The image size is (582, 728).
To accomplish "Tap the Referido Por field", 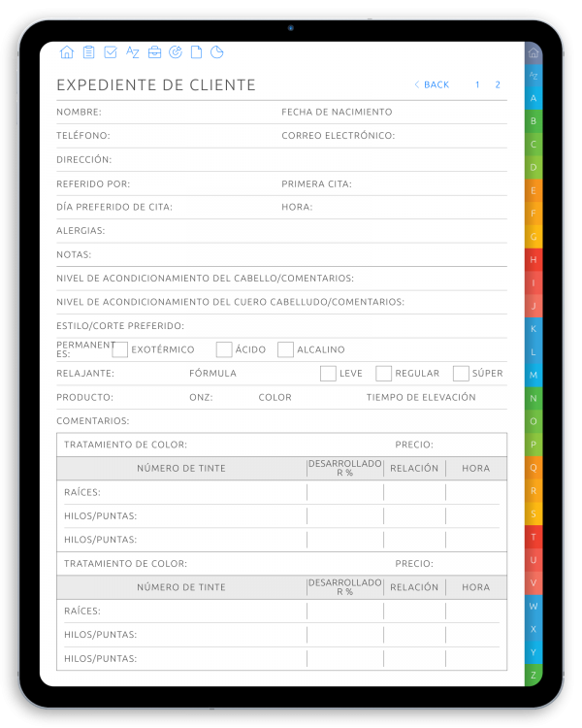I will click(169, 183).
